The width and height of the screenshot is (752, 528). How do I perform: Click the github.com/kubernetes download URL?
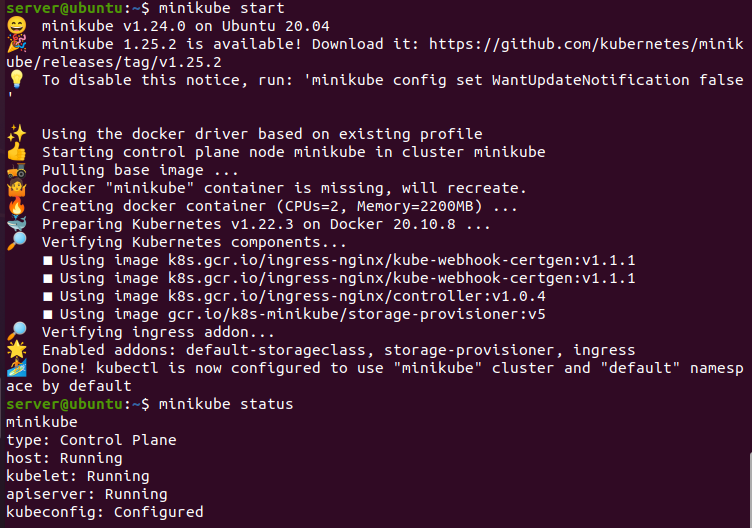pos(586,44)
